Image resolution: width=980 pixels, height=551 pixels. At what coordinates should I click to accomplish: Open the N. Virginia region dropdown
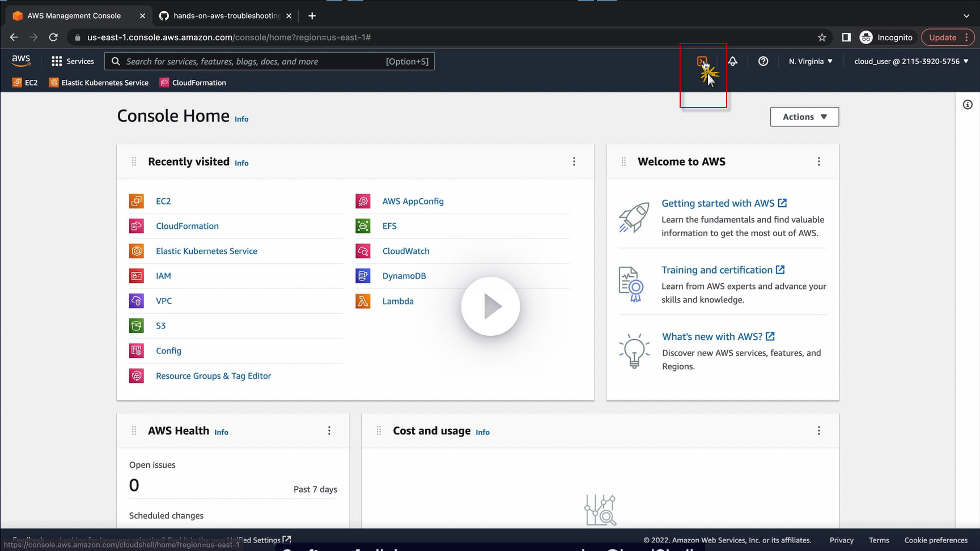point(811,61)
